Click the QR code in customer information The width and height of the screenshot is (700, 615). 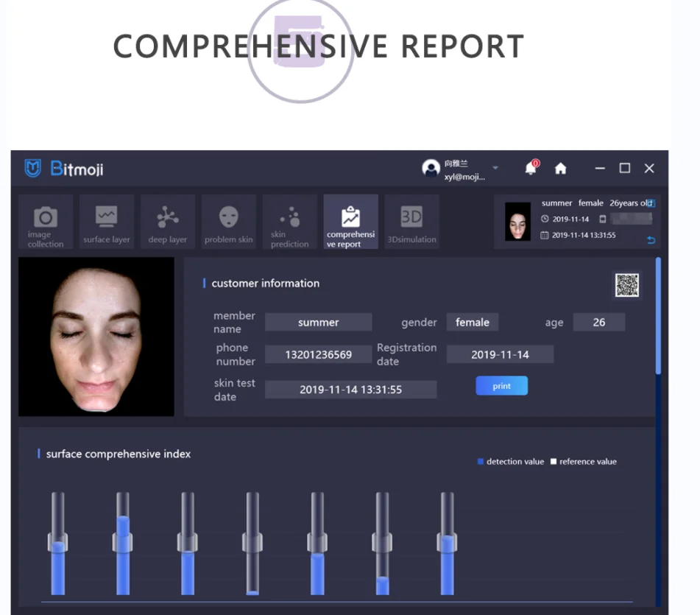(x=627, y=285)
